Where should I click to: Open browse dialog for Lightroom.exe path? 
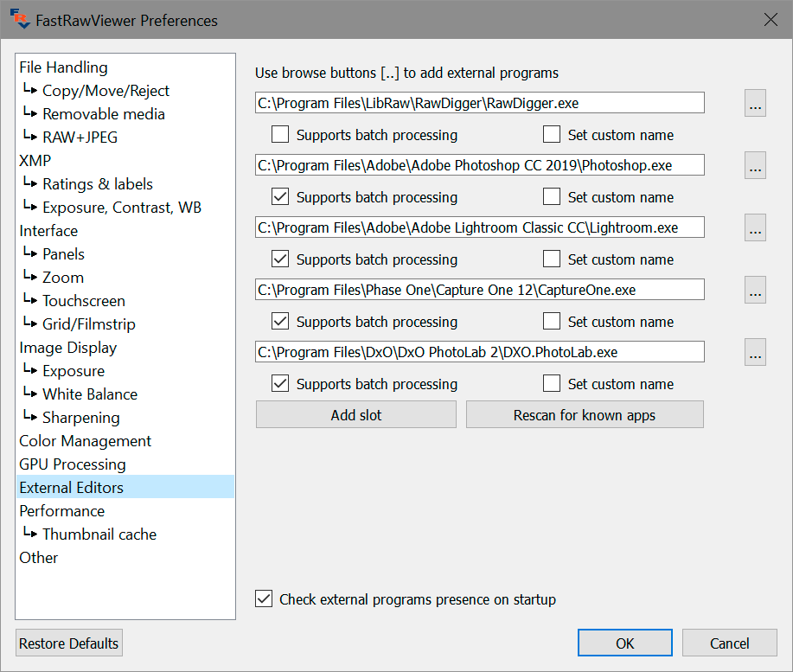tap(755, 228)
